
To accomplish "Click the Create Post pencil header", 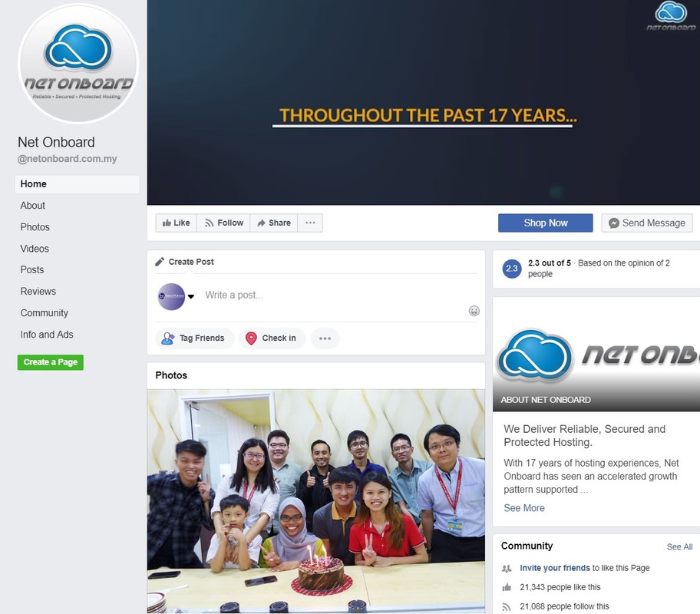I will (184, 262).
